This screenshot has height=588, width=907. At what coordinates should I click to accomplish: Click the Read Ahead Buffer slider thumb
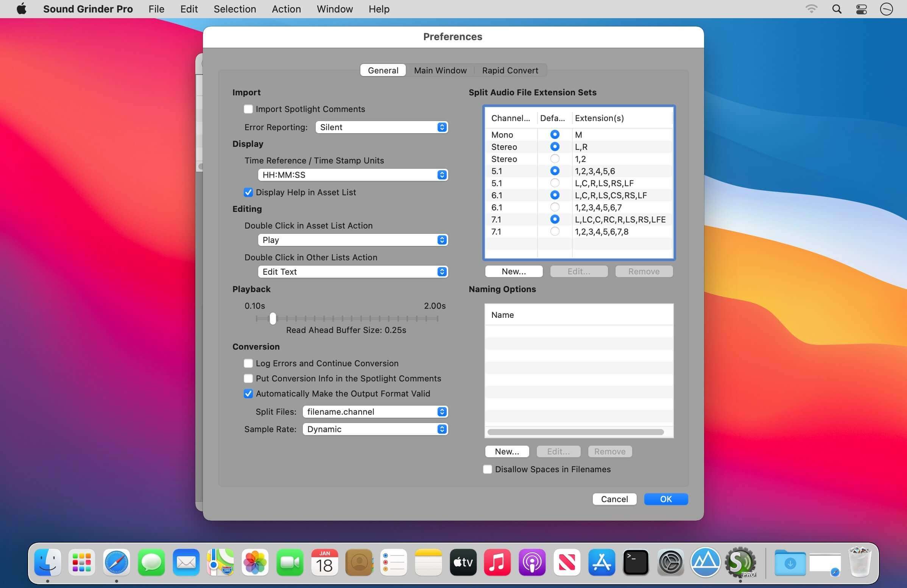point(273,318)
